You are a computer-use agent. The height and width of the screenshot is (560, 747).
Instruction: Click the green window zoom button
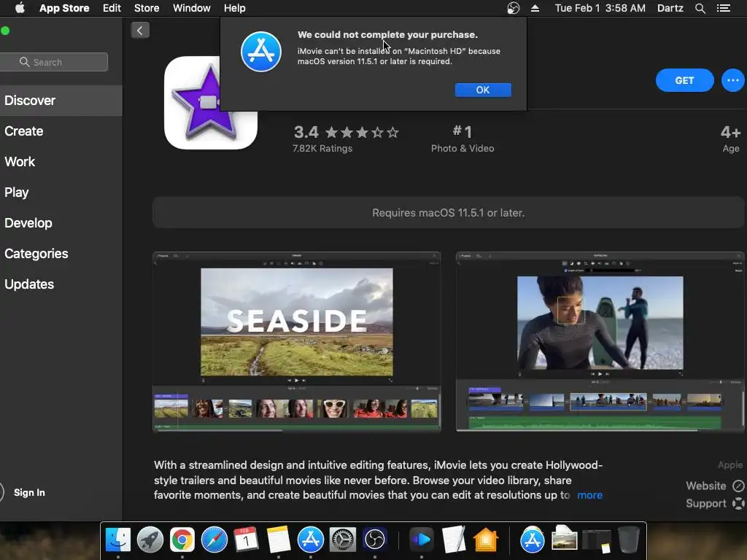click(x=5, y=31)
